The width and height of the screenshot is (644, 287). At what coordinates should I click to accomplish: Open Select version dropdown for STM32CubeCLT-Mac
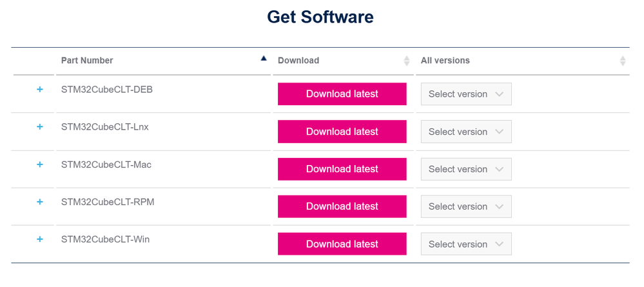466,169
